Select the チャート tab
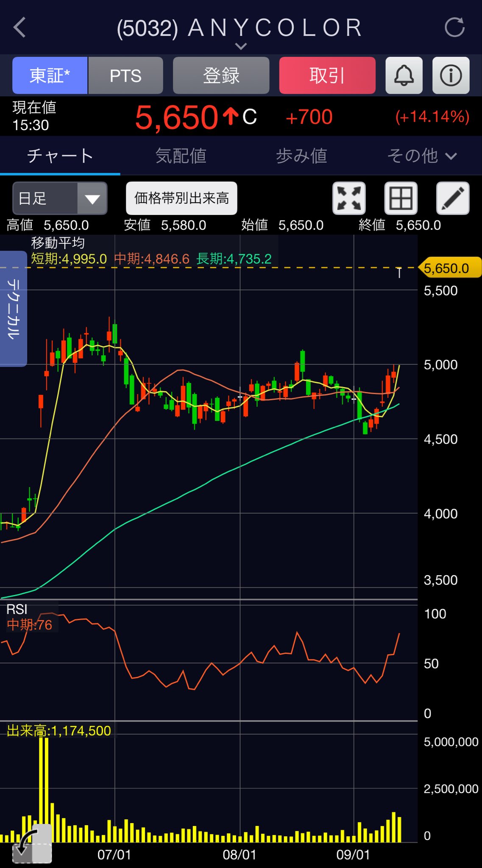Viewport: 482px width, 868px height. tap(60, 156)
